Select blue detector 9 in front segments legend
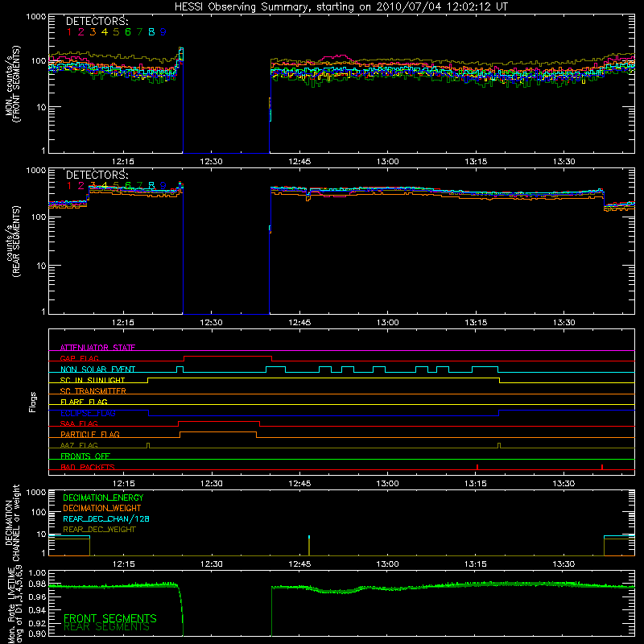The height and width of the screenshot is (644, 644). (x=163, y=32)
